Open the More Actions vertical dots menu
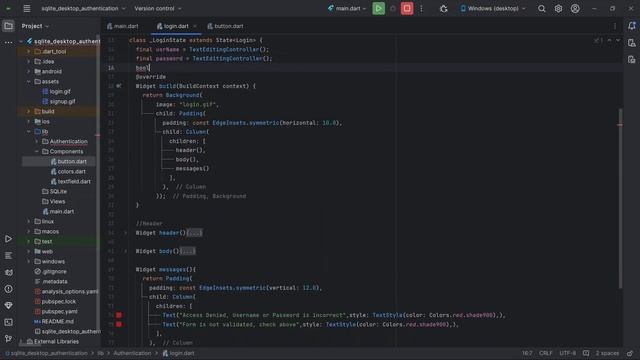Image resolution: width=640 pixels, height=360 pixels. (x=421, y=8)
